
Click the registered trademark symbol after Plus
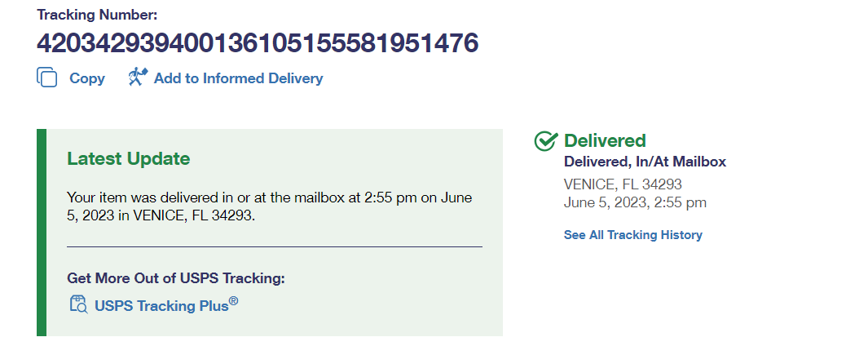pos(234,301)
